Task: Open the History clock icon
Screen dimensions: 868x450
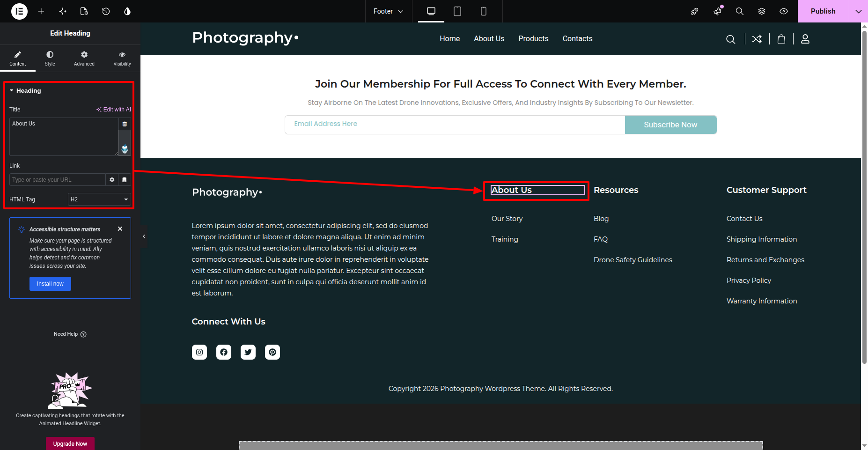Action: pyautogui.click(x=106, y=11)
